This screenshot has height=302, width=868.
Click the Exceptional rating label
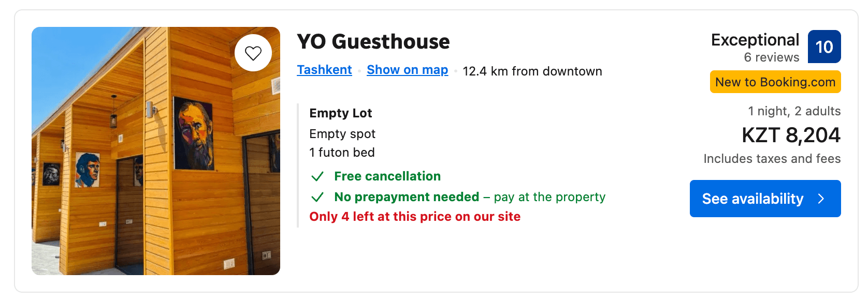755,40
